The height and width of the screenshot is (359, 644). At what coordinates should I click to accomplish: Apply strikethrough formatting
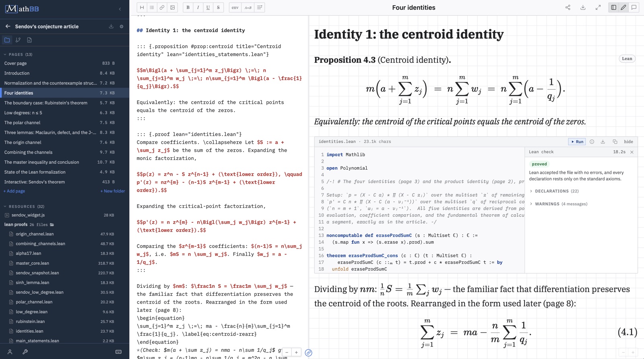(x=218, y=7)
